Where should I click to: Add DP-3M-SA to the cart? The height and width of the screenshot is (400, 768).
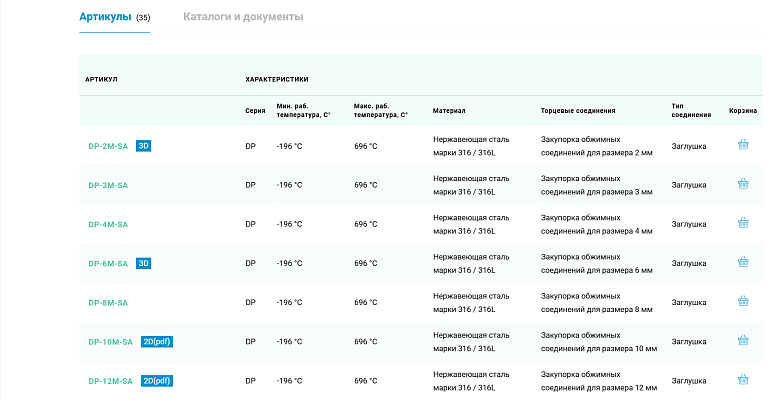tap(743, 184)
